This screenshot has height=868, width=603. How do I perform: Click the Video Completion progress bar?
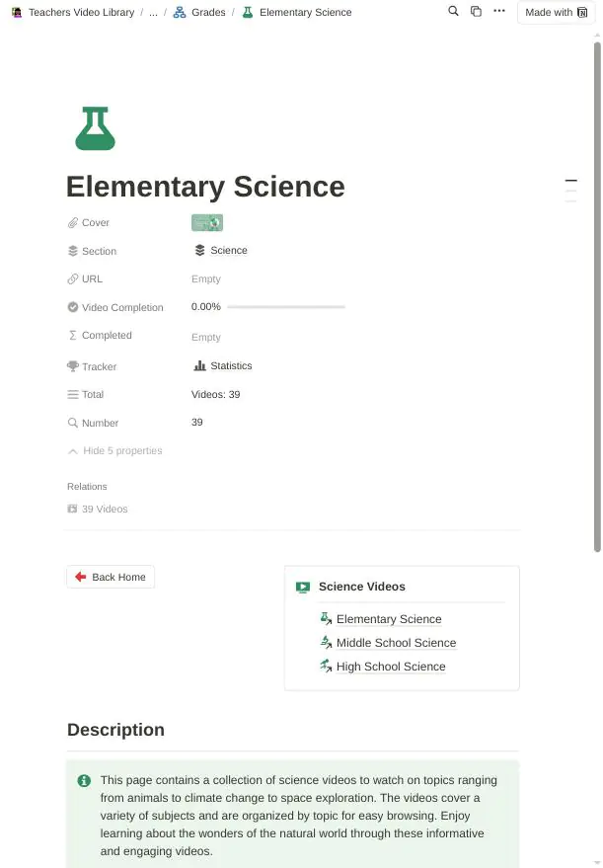(286, 307)
